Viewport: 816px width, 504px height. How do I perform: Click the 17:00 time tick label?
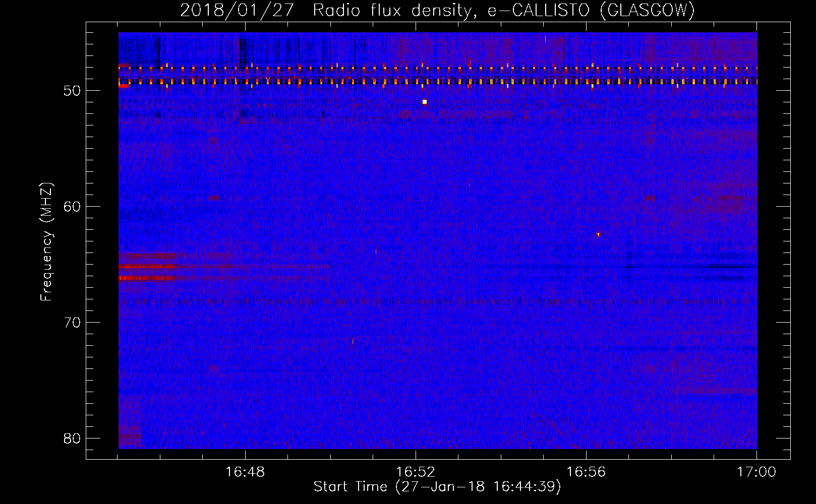tap(756, 472)
